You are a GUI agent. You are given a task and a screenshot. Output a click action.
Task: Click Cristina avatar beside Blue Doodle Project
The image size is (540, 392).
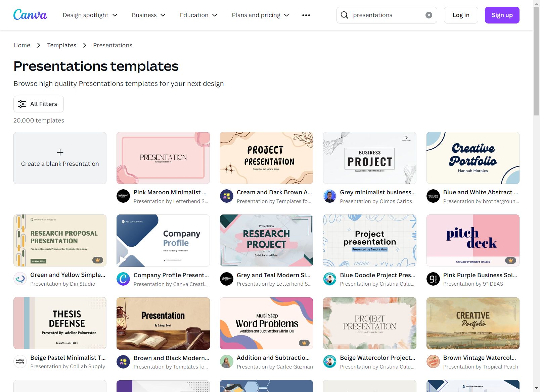point(330,279)
